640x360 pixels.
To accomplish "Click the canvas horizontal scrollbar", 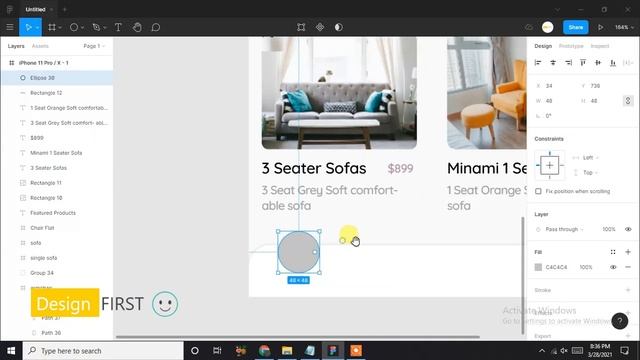I will (x=298, y=337).
